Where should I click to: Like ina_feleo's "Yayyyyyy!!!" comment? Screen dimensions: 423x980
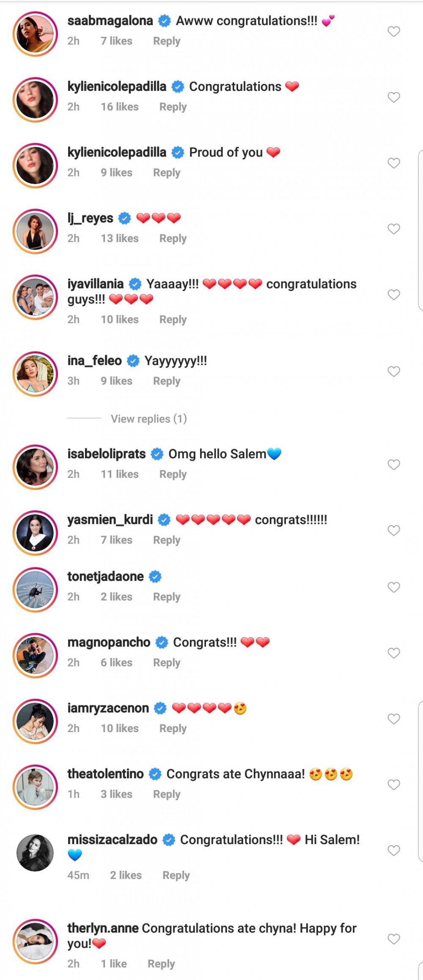pos(394,372)
